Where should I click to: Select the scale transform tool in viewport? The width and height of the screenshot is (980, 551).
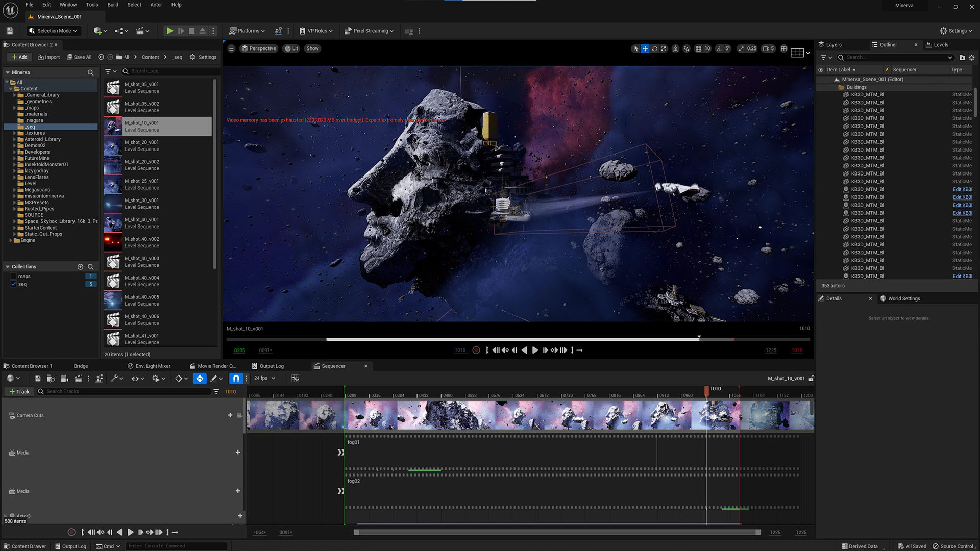[664, 48]
